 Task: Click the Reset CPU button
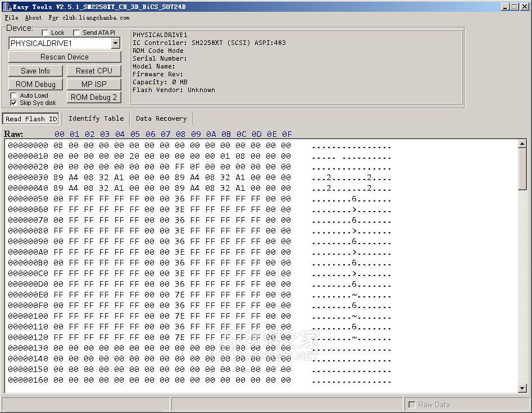pos(94,71)
